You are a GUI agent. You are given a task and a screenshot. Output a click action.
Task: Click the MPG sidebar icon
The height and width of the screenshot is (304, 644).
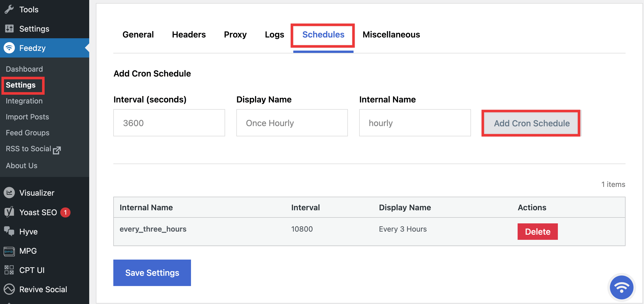(x=9, y=251)
